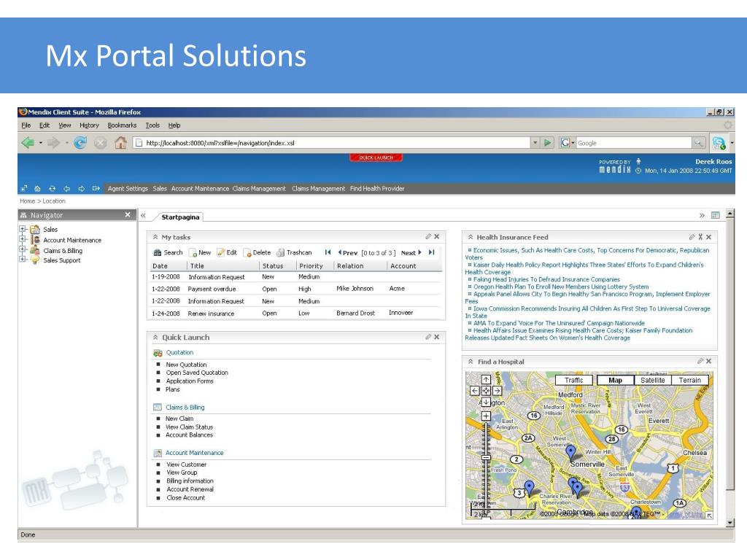Open the Firefox History menu
The height and width of the screenshot is (560, 747).
pyautogui.click(x=89, y=125)
